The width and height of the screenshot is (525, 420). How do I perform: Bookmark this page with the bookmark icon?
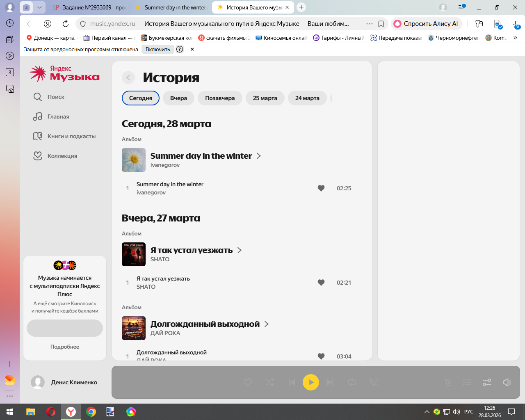pyautogui.click(x=381, y=24)
